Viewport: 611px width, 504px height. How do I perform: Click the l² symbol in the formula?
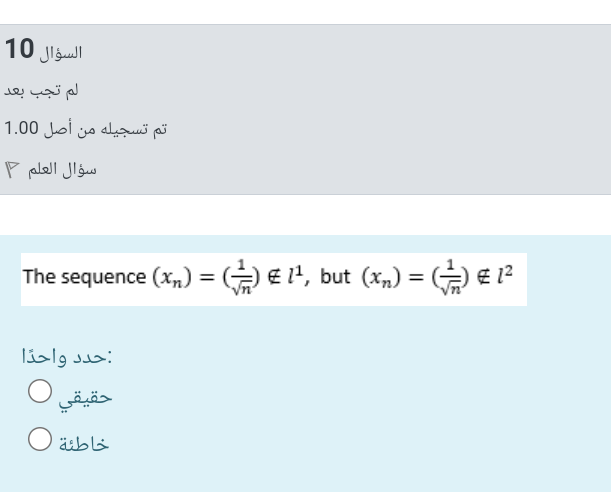[x=505, y=275]
